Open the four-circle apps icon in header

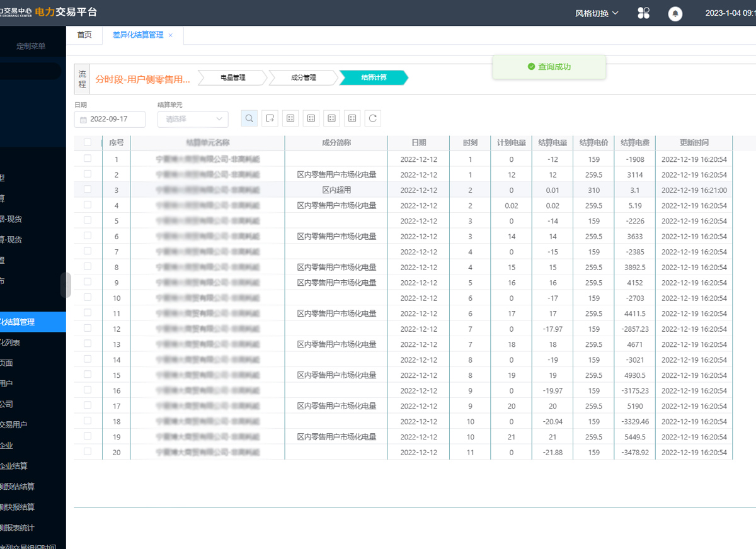[x=643, y=13]
